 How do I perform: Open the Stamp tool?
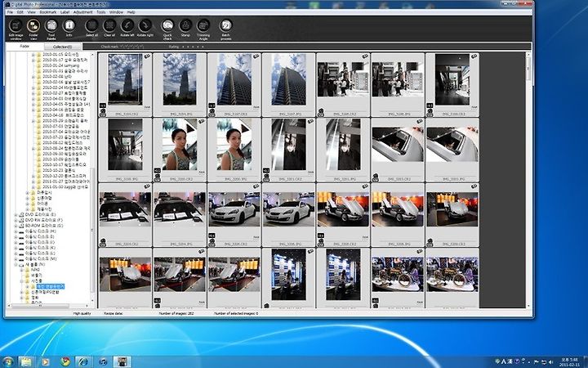185,28
